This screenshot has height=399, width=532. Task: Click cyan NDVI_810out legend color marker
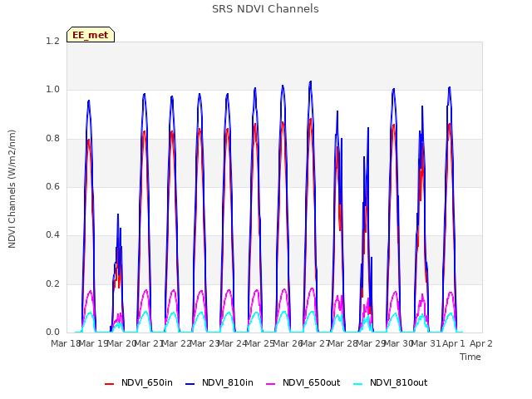coord(358,384)
